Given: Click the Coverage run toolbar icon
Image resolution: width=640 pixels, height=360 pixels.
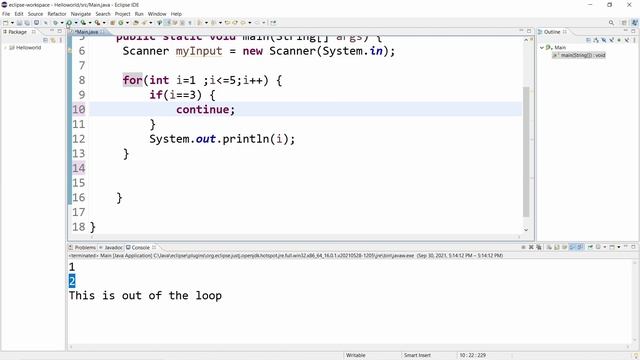Looking at the screenshot, I should 83,23.
